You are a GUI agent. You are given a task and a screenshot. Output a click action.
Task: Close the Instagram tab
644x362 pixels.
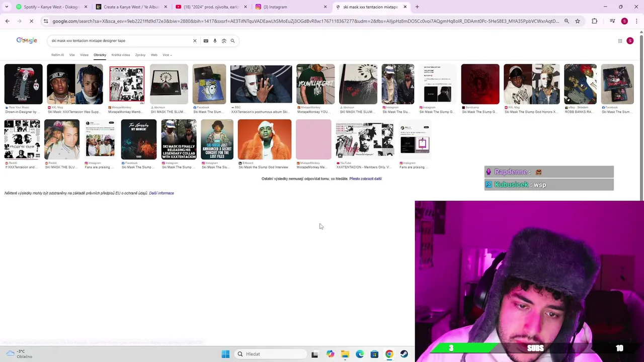point(325,7)
